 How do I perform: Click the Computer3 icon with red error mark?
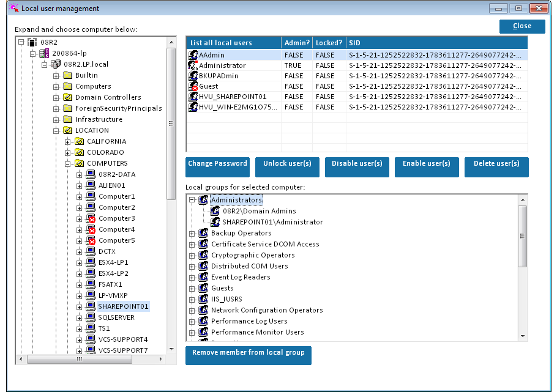pyautogui.click(x=91, y=218)
